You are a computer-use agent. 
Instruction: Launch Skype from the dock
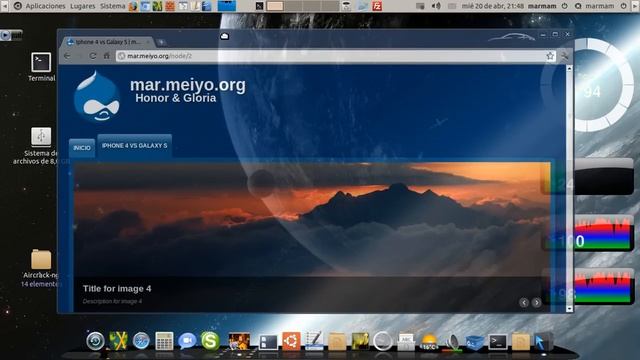click(210, 341)
